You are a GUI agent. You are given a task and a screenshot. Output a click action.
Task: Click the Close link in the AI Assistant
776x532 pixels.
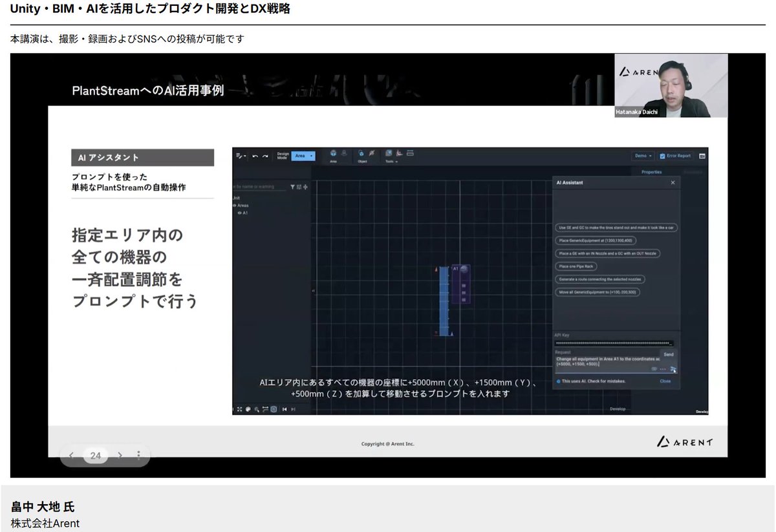(665, 381)
